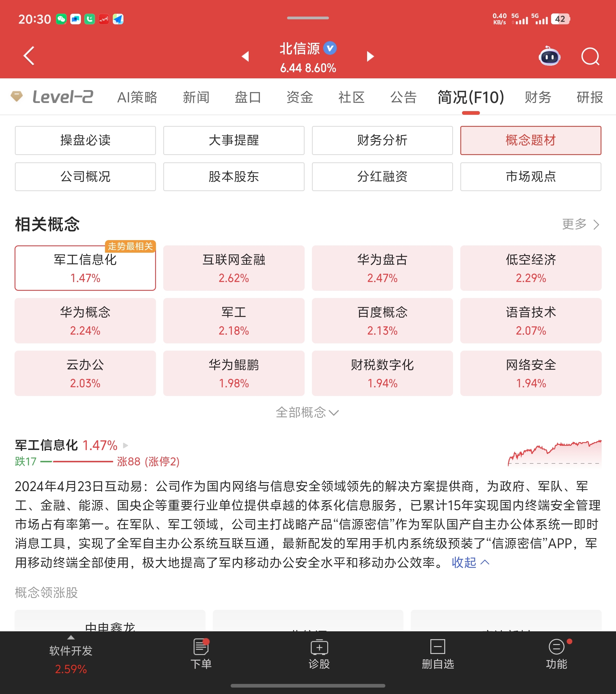Select the 华为概念 concept card
Image resolution: width=616 pixels, height=694 pixels.
85,321
